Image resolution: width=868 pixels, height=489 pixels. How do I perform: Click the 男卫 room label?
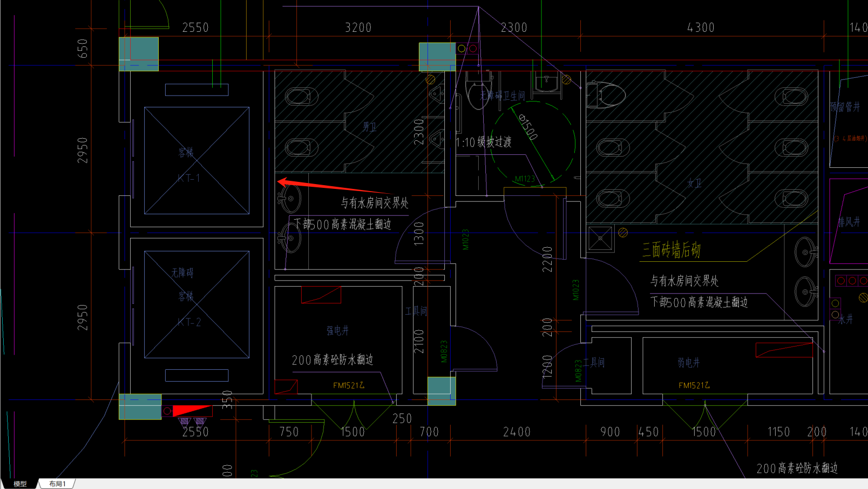370,127
